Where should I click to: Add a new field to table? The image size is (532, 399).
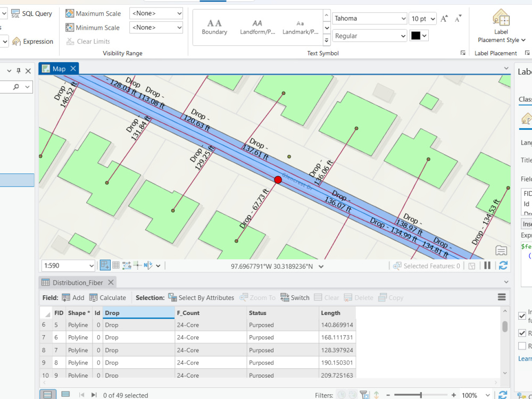[73, 297]
